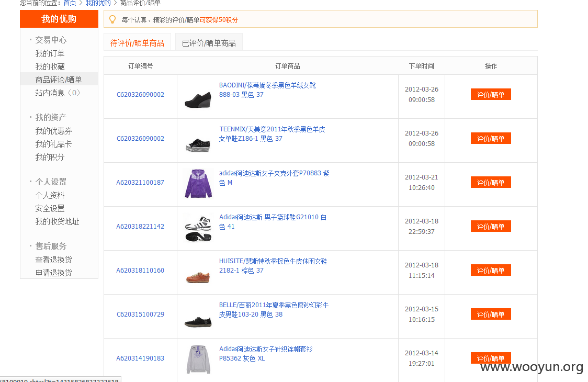Open order number C620315100729

click(140, 314)
